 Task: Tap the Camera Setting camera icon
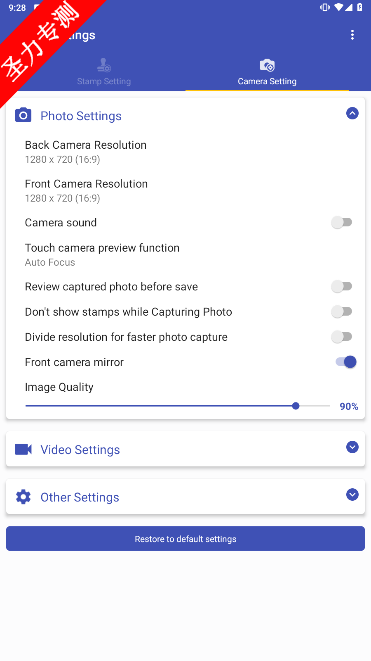(267, 65)
